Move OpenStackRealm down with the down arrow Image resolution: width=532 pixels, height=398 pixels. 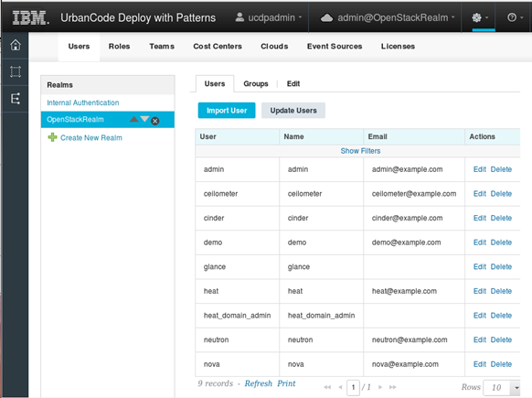pos(144,119)
